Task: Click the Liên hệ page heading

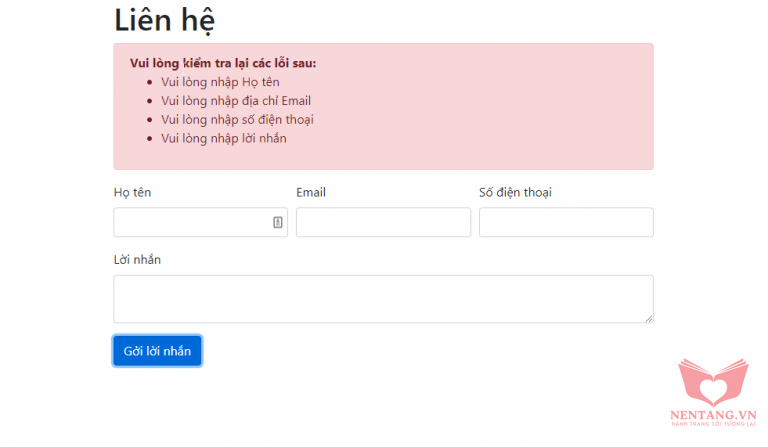Action: point(164,20)
